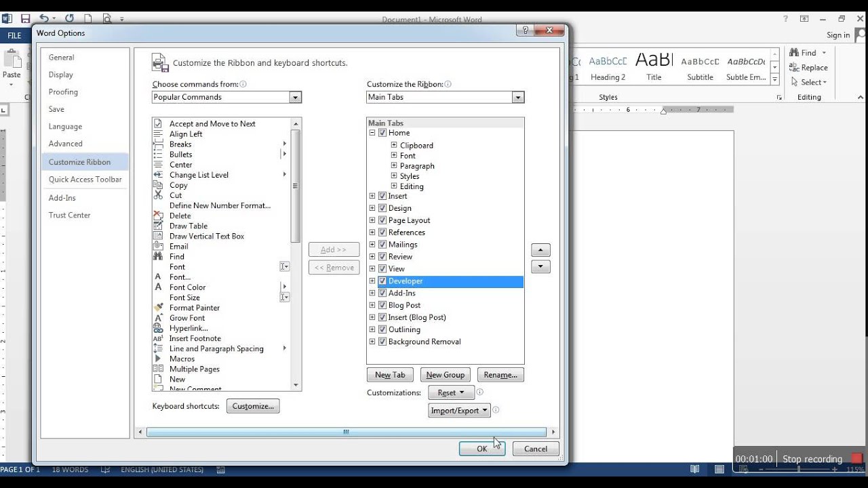Toggle the Design tab checkbox
This screenshot has height=488, width=868.
tap(382, 208)
